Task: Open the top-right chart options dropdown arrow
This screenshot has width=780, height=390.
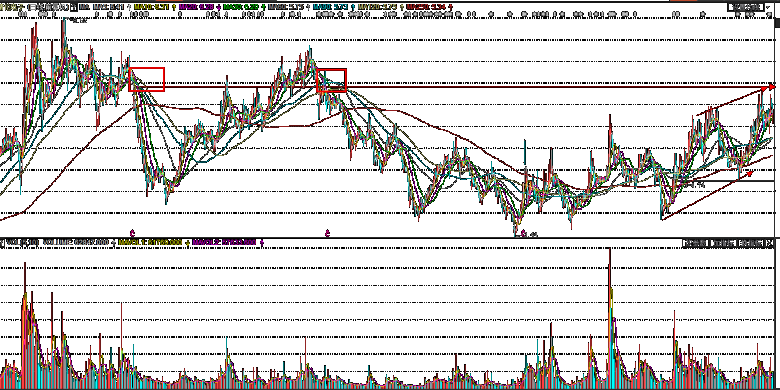Action: click(x=768, y=7)
